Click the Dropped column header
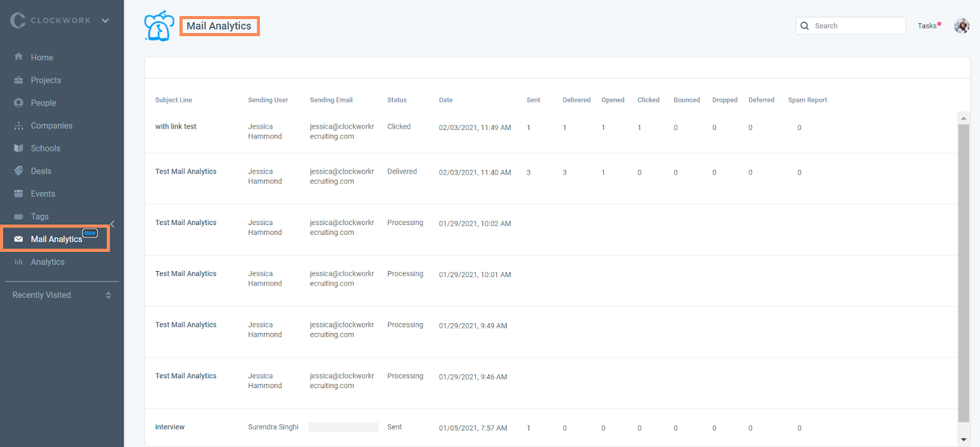Screen dimensions: 980x447 tap(725, 100)
